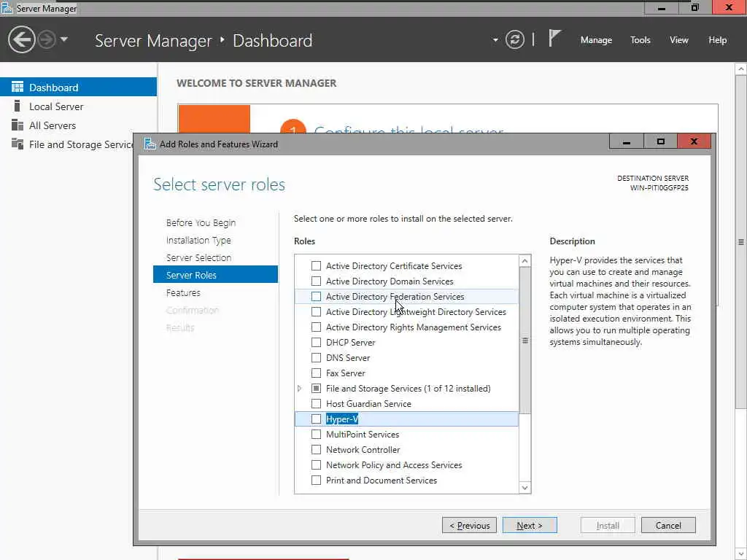Check Active Directory Rights Management Services
The width and height of the screenshot is (747, 560).
pyautogui.click(x=316, y=327)
